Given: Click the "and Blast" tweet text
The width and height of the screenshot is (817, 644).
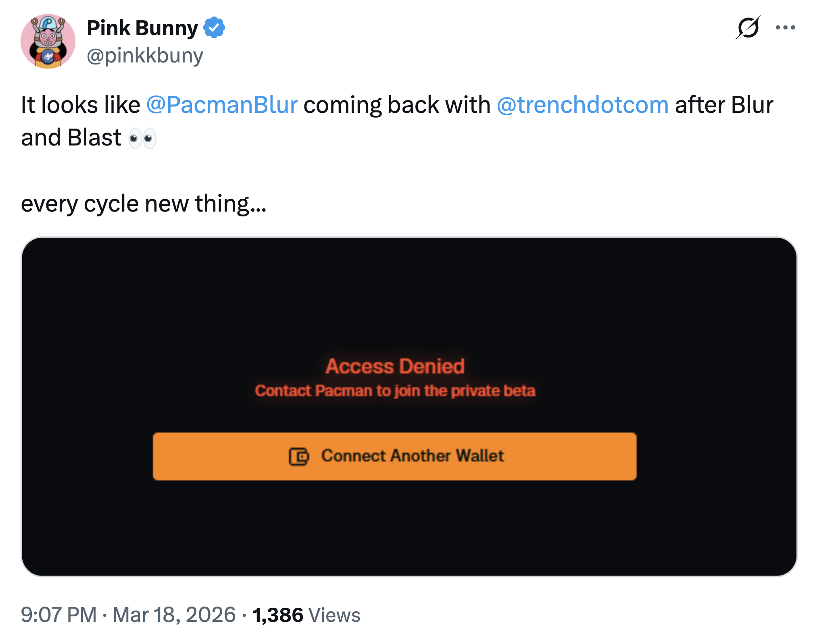Looking at the screenshot, I should click(x=71, y=138).
